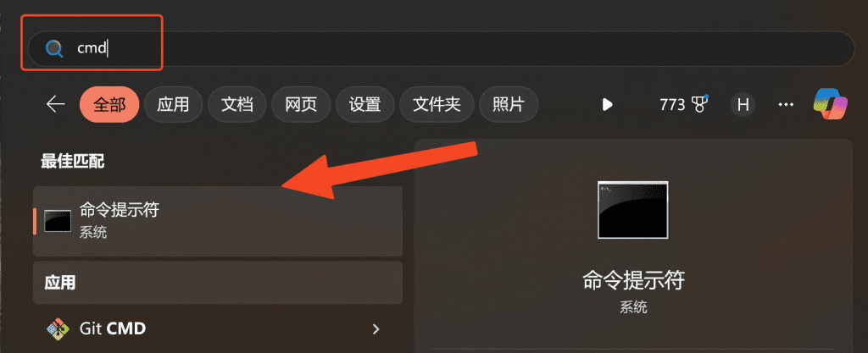This screenshot has height=353, width=868.
Task: Click the small Command Prompt icon in best match
Action: [58, 221]
